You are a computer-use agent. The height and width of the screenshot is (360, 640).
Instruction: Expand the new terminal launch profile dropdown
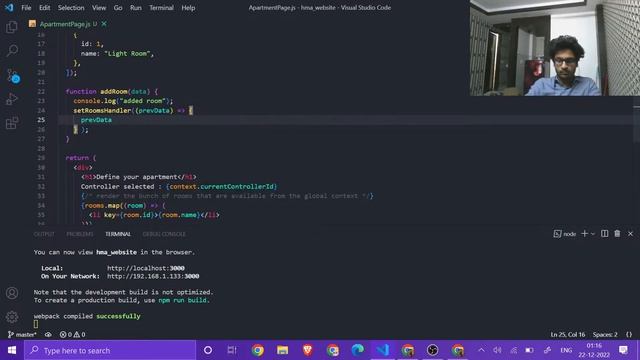(593, 234)
